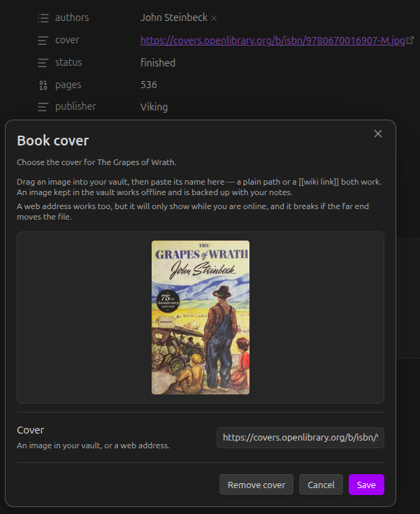Edit the status value 'finished'
This screenshot has width=420, height=514.
pos(158,63)
